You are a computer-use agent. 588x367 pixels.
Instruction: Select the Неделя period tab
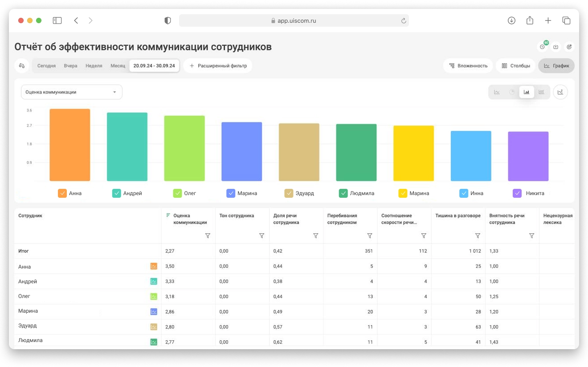point(94,65)
